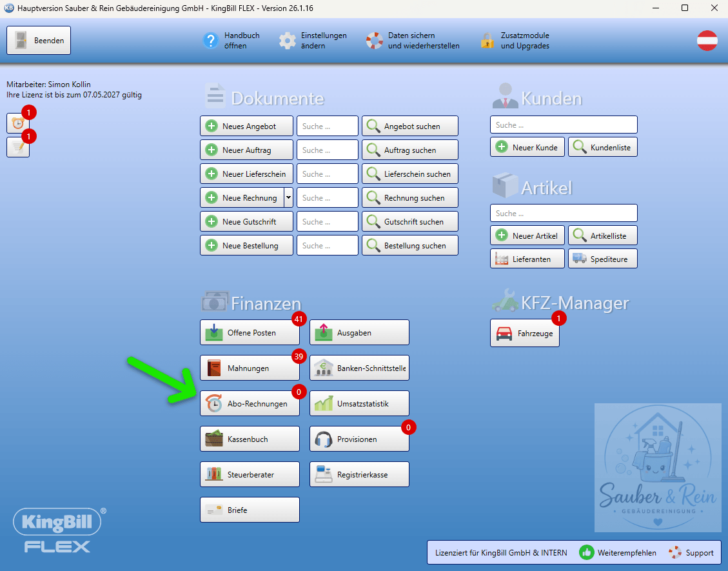
Task: Open Provisionen
Action: (x=359, y=439)
